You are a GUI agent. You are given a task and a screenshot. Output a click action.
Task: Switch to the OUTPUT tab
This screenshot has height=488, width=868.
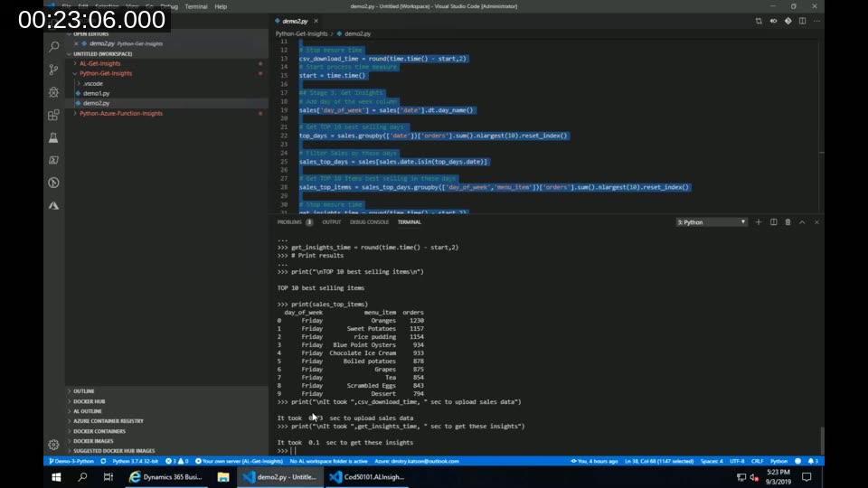pos(332,222)
